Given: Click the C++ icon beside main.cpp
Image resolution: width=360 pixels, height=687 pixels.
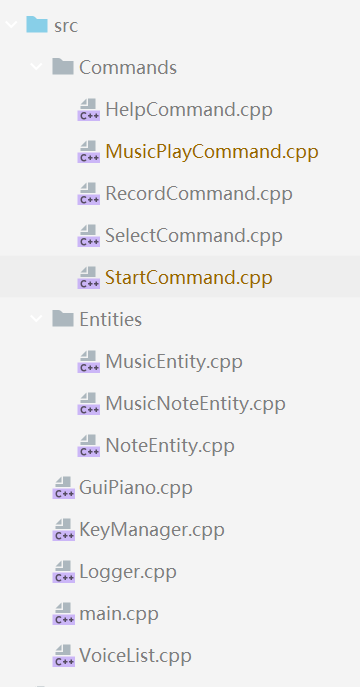Looking at the screenshot, I should [64, 614].
